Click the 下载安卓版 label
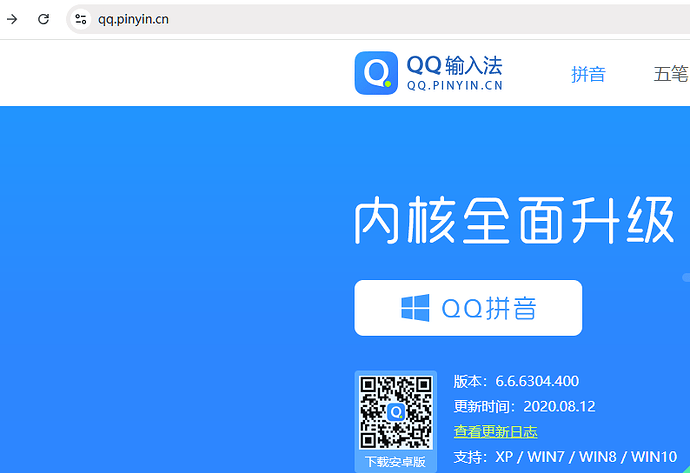Viewport: 690px width, 473px height. [395, 462]
